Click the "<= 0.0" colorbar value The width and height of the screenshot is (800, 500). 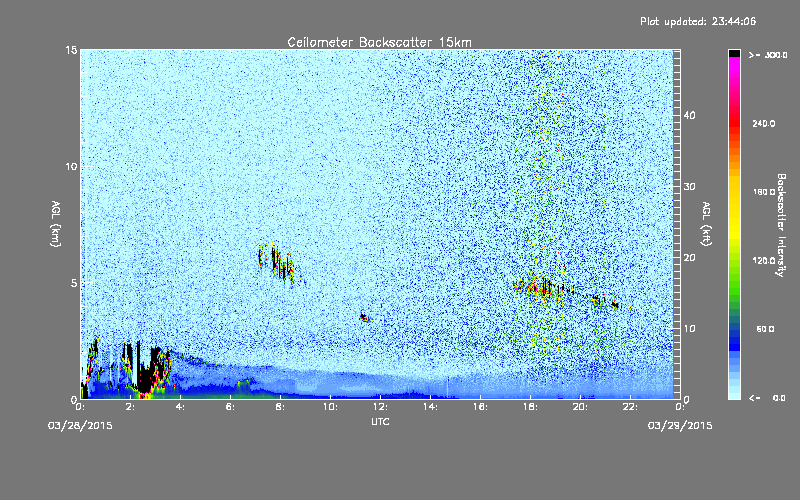pos(768,397)
